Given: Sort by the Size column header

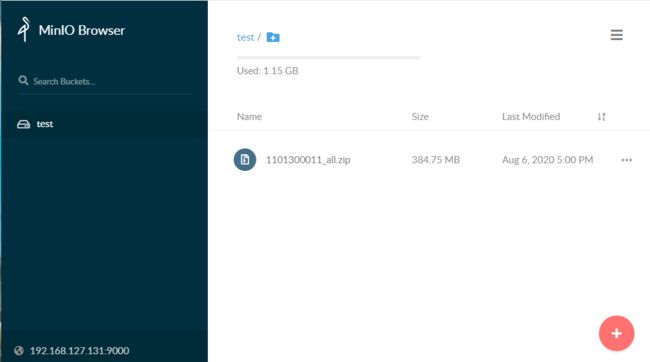Looking at the screenshot, I should click(x=420, y=117).
